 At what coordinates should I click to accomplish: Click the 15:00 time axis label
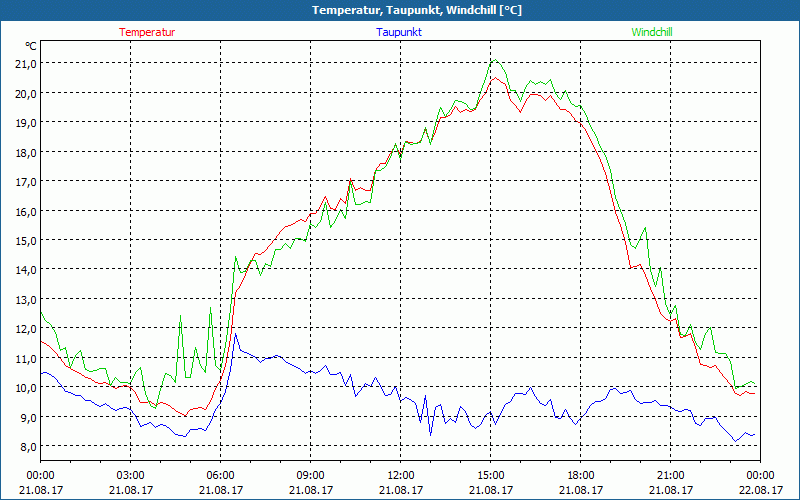click(491, 476)
